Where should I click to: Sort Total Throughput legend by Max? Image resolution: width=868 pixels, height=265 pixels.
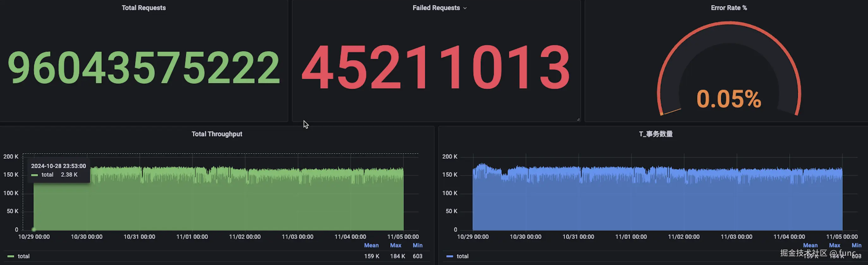click(x=395, y=245)
